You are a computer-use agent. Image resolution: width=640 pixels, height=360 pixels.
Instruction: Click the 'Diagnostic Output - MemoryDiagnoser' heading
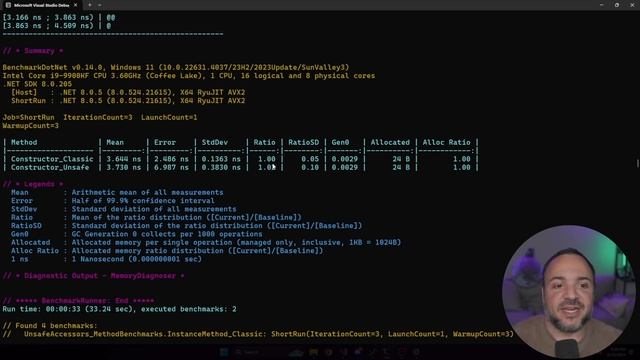(93, 276)
